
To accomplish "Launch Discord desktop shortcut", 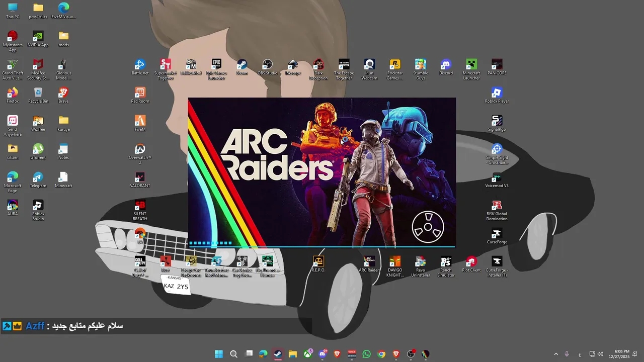I will click(446, 67).
